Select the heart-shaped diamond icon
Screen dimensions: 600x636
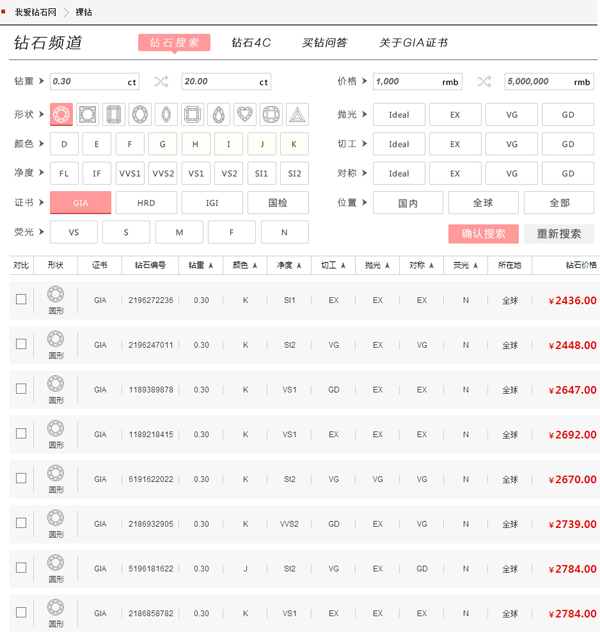(x=245, y=114)
